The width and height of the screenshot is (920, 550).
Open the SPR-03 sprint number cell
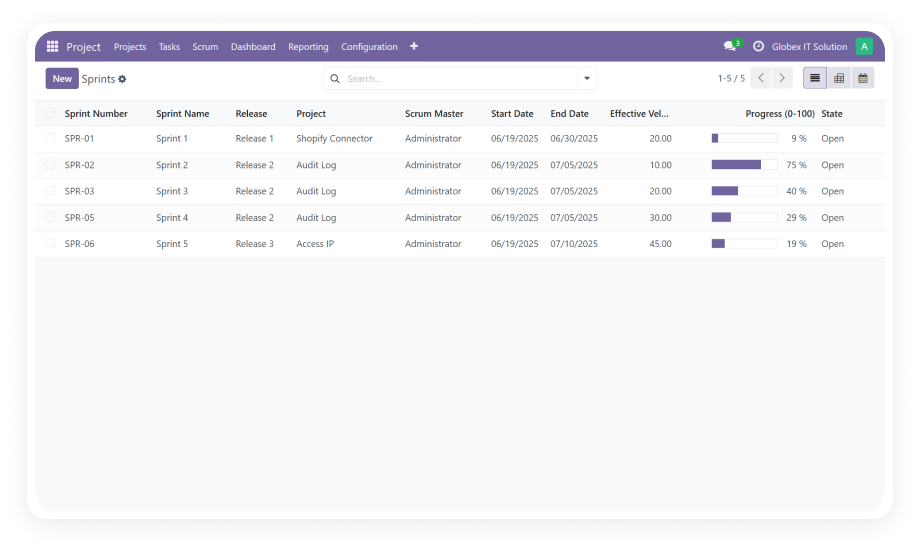pyautogui.click(x=79, y=191)
